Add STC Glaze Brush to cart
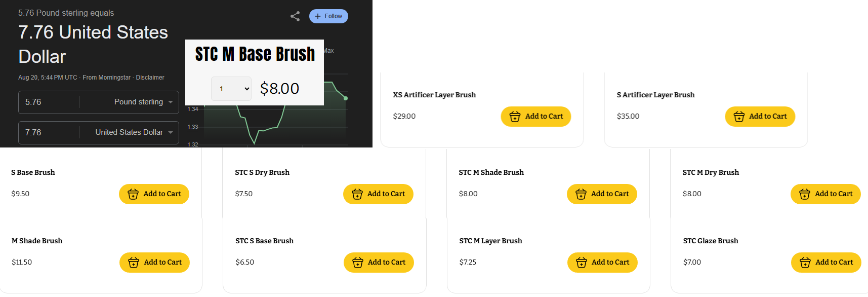868x297 pixels. tap(826, 263)
